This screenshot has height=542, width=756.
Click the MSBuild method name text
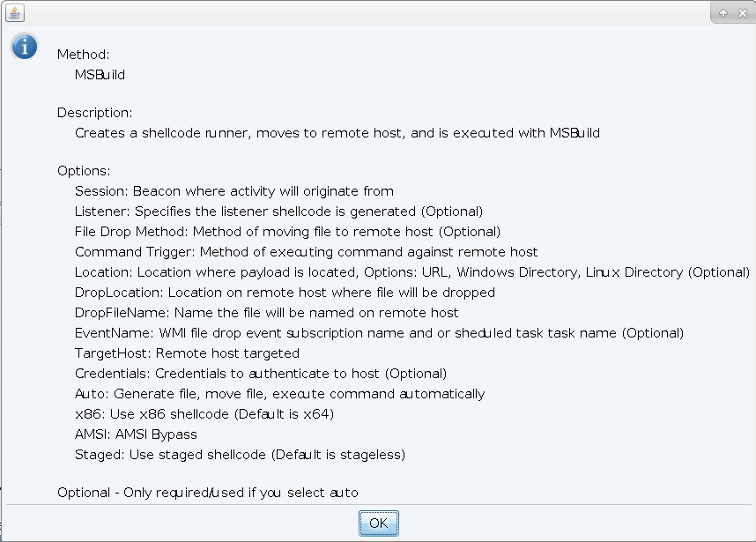(x=100, y=75)
